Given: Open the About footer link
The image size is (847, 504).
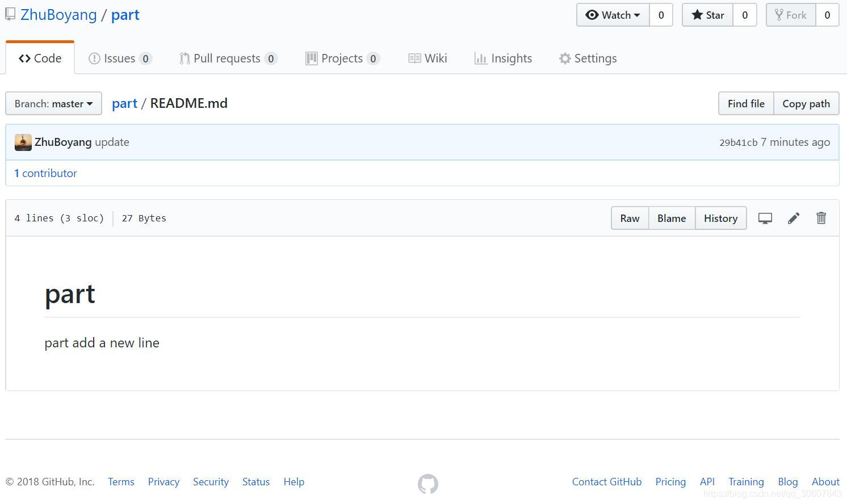Looking at the screenshot, I should [825, 482].
